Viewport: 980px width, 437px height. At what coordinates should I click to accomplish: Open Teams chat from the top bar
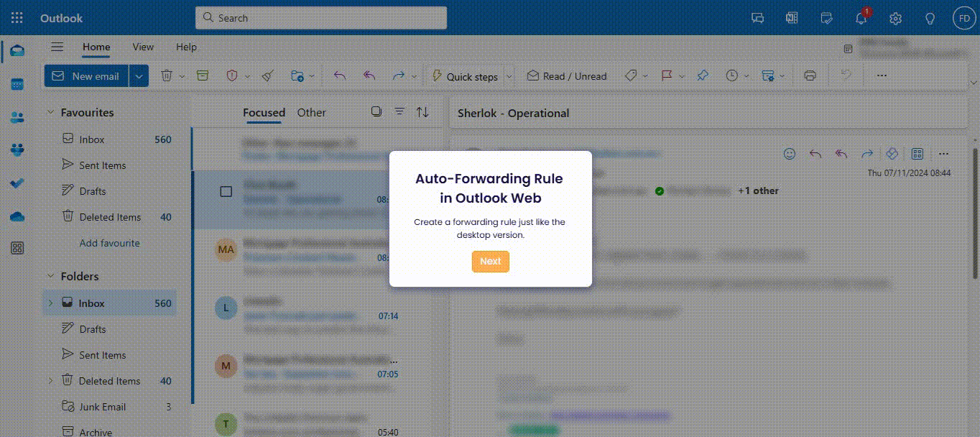757,18
